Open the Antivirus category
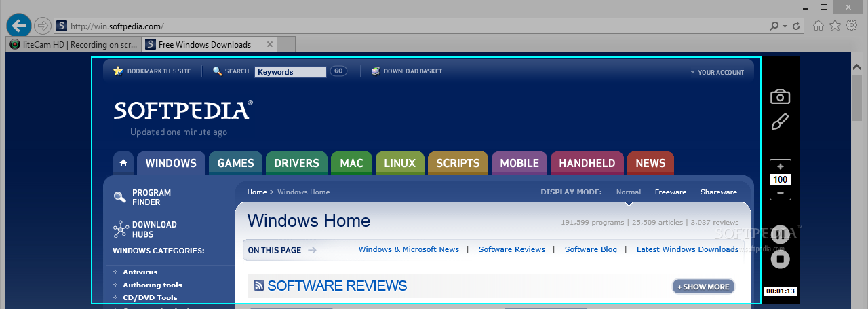 pyautogui.click(x=140, y=272)
